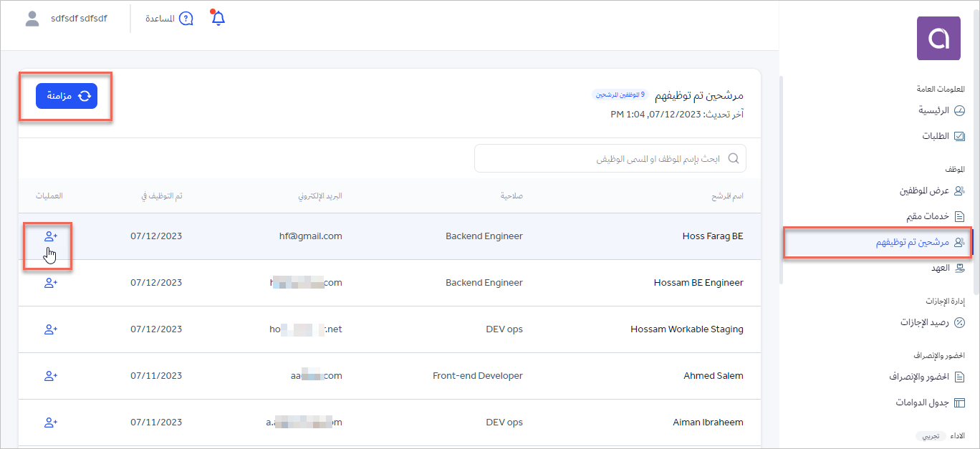The height and width of the screenshot is (449, 980).
Task: Click the add-employee icon for Hoss Farag BE
Action: (50, 236)
